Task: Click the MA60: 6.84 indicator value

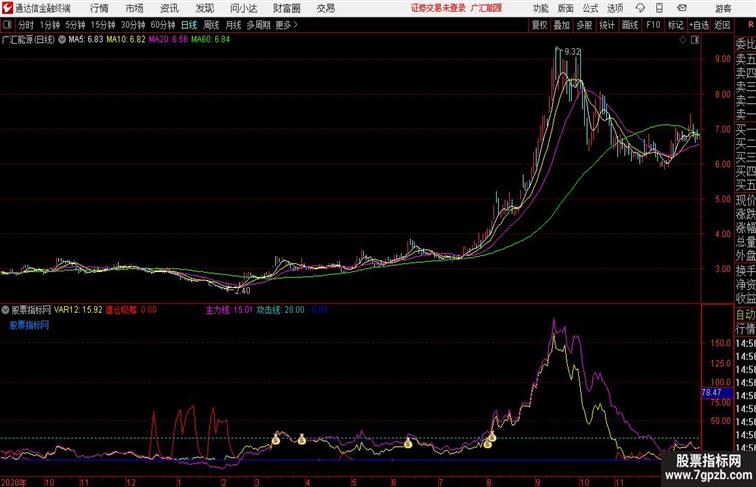Action: point(210,40)
